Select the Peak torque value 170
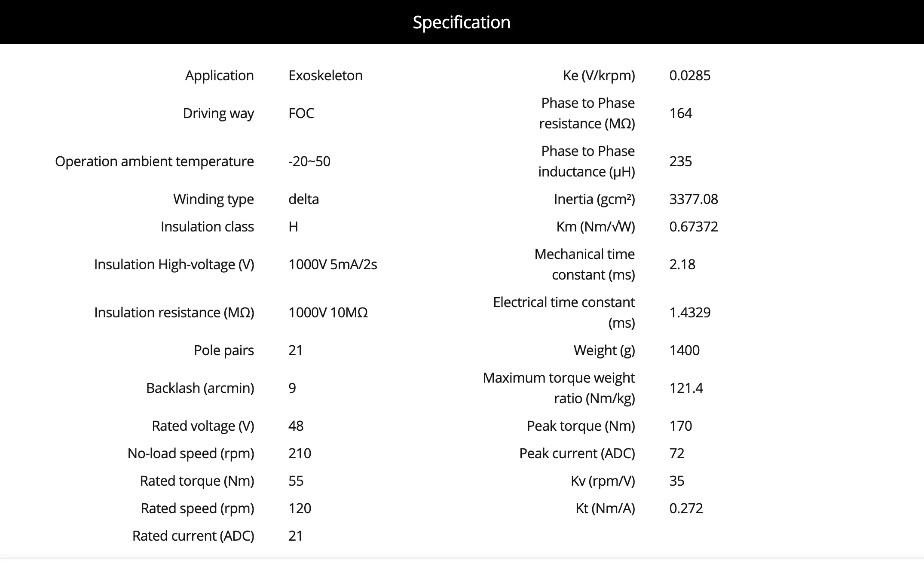The image size is (924, 566). click(681, 426)
